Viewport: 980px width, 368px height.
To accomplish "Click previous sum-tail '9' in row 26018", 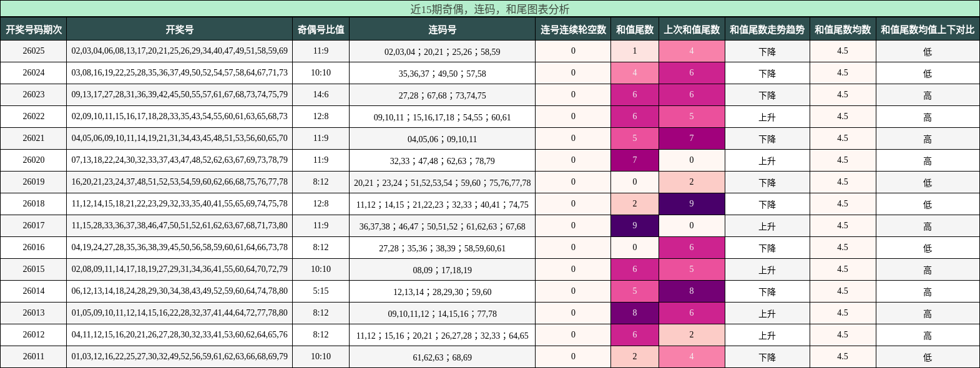I will point(692,204).
